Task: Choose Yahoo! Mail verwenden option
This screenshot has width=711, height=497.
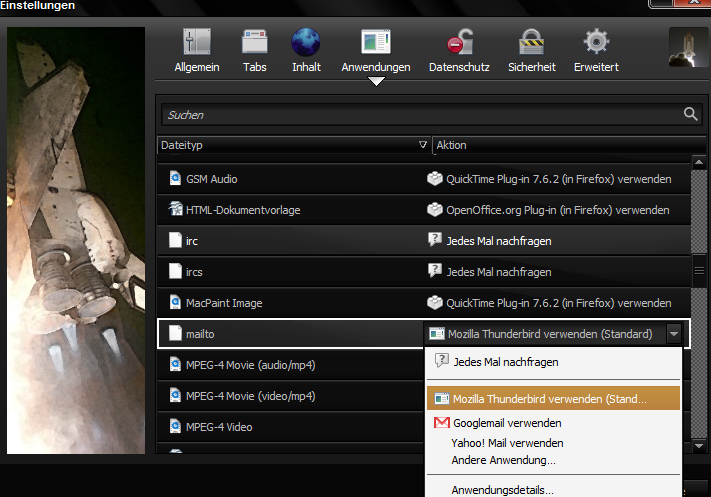Action: coord(507,442)
